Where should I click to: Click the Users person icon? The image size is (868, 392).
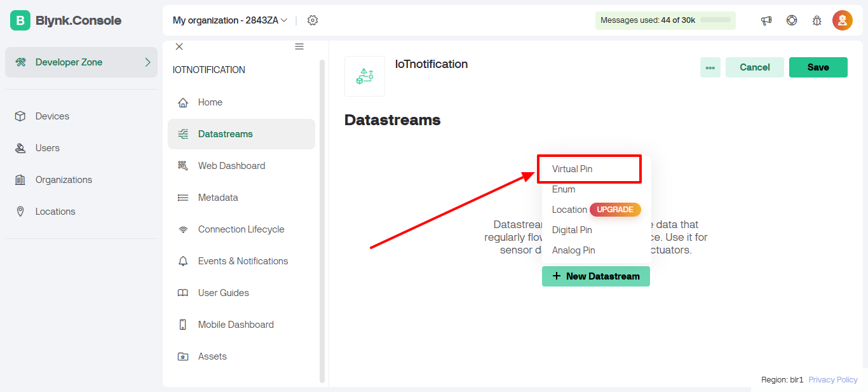click(20, 148)
